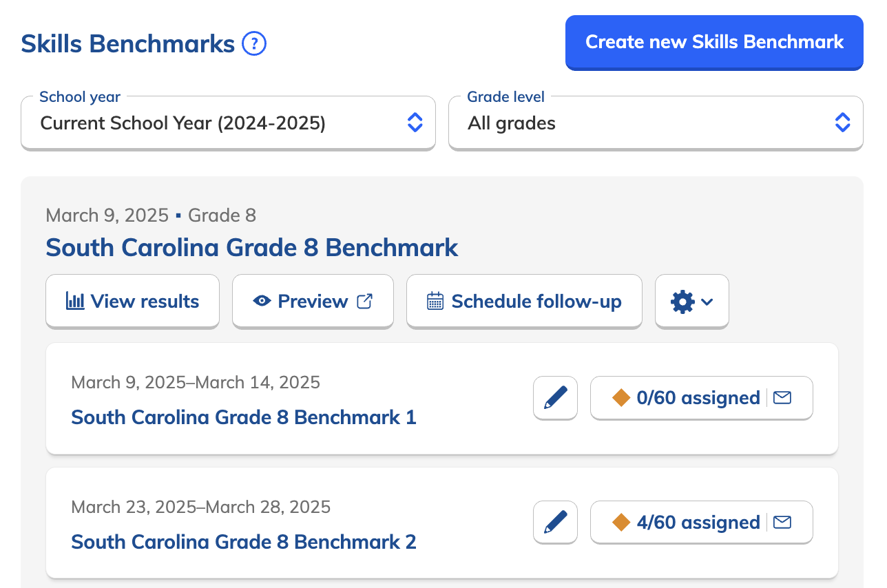
Task: Expand the gear settings dropdown
Action: (692, 301)
